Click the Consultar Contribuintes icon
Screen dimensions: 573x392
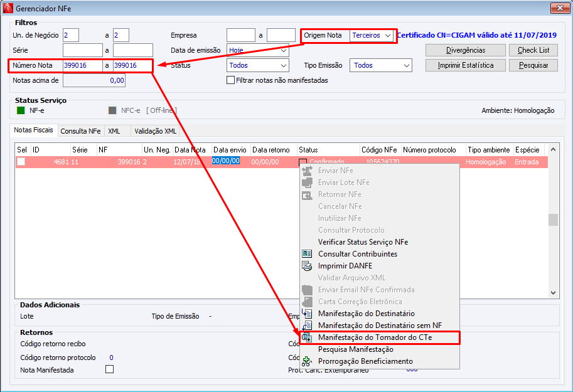(x=307, y=254)
